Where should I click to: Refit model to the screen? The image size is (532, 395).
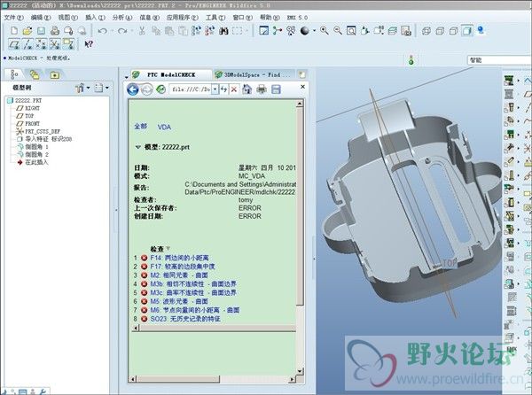pyautogui.click(x=351, y=31)
